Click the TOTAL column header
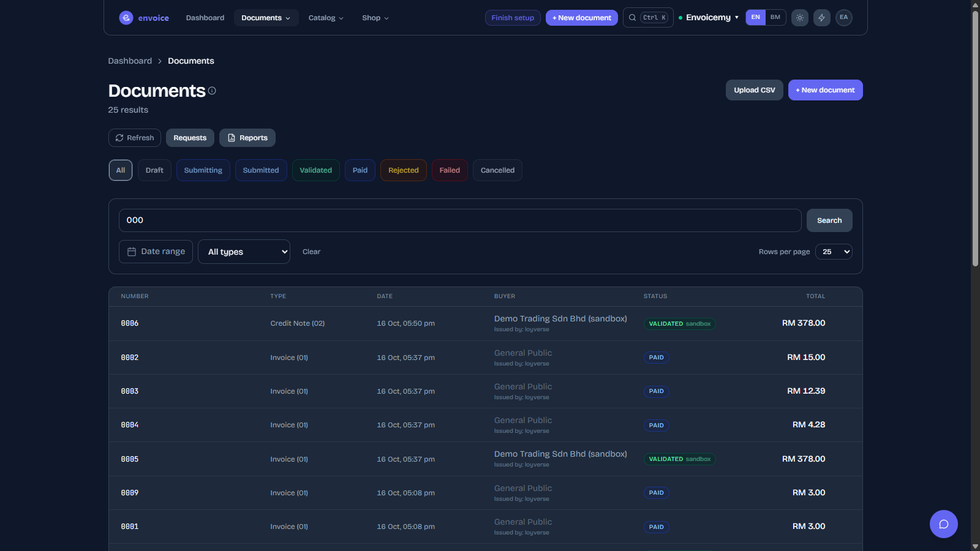The height and width of the screenshot is (551, 980). (815, 296)
